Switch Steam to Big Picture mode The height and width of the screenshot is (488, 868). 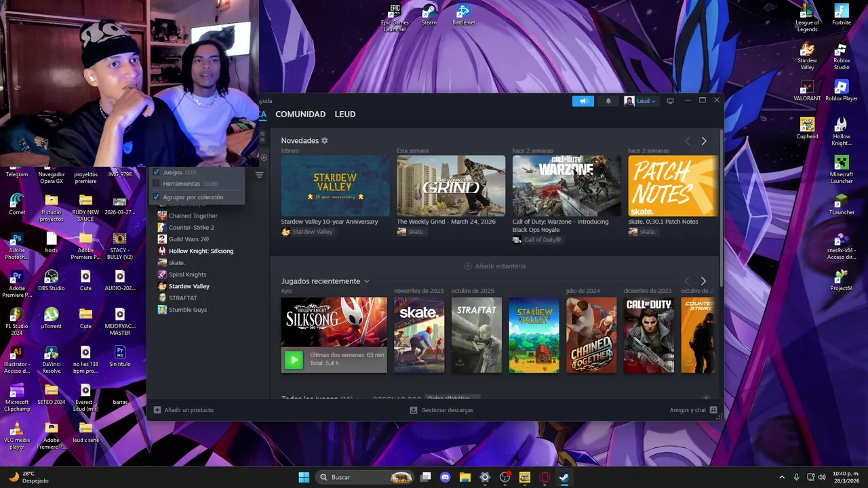pos(670,101)
